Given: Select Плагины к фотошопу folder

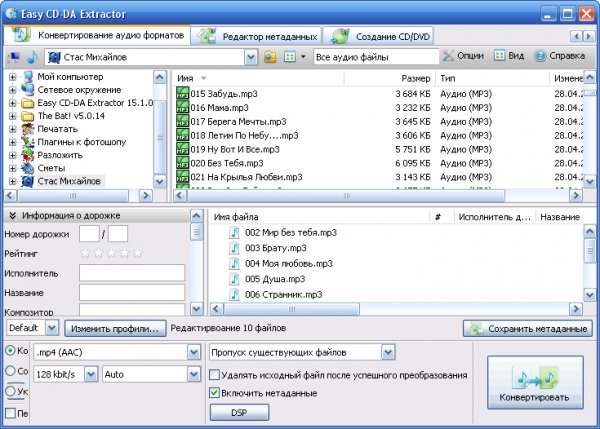Looking at the screenshot, I should click(x=82, y=142).
